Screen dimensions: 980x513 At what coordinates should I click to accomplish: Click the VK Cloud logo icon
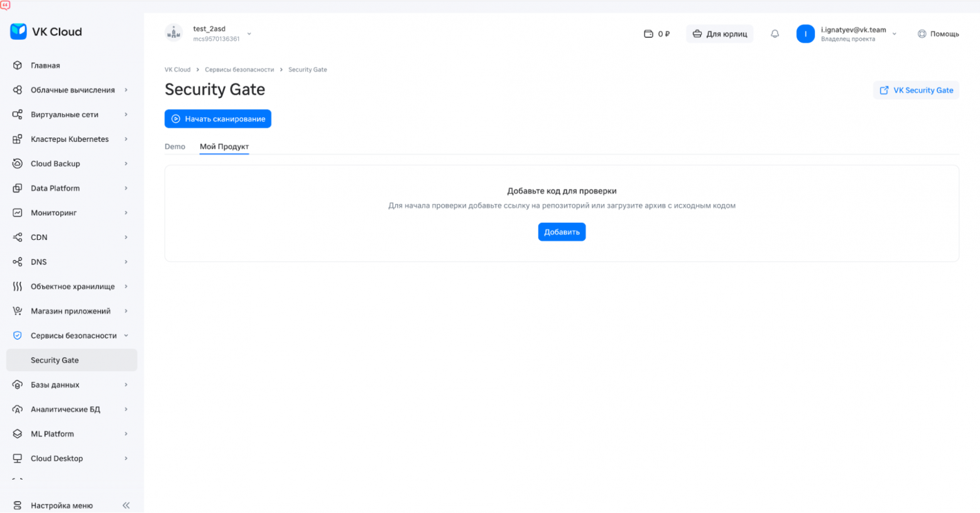(x=18, y=31)
